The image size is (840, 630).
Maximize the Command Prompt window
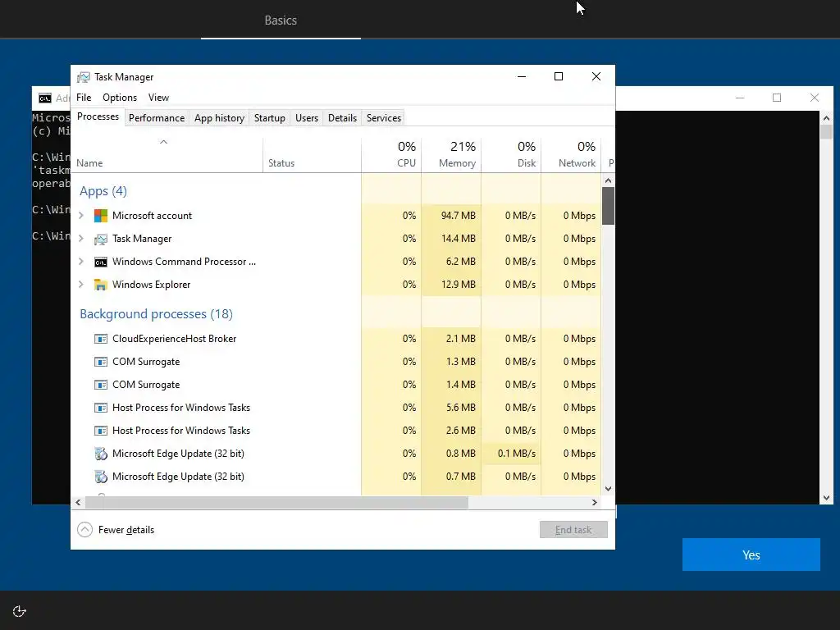coord(777,98)
